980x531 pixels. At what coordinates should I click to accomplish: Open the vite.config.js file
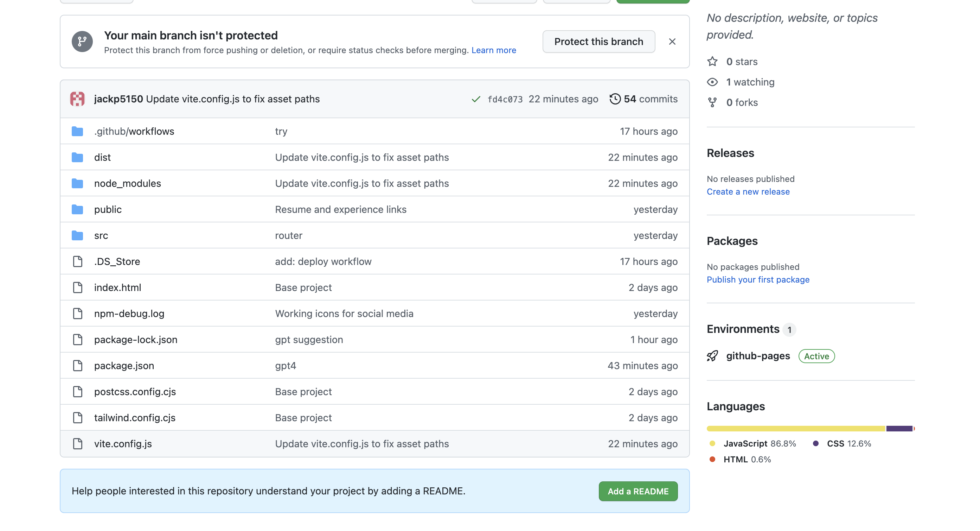123,444
